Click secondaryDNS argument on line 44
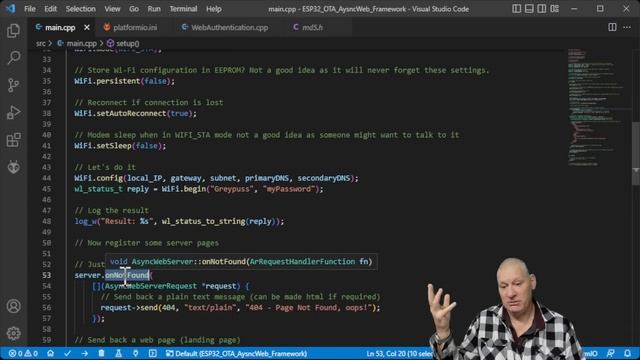The width and height of the screenshot is (640, 360). (323, 178)
